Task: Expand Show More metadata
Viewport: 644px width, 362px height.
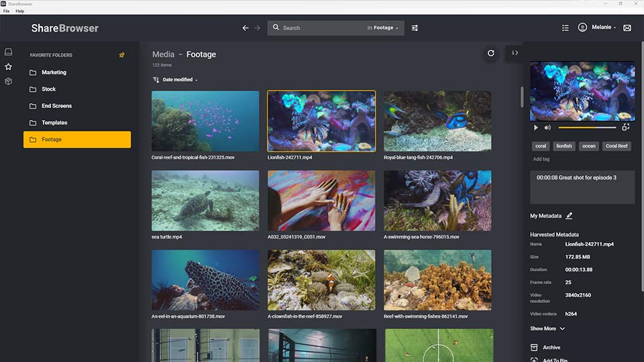Action: 547,328
